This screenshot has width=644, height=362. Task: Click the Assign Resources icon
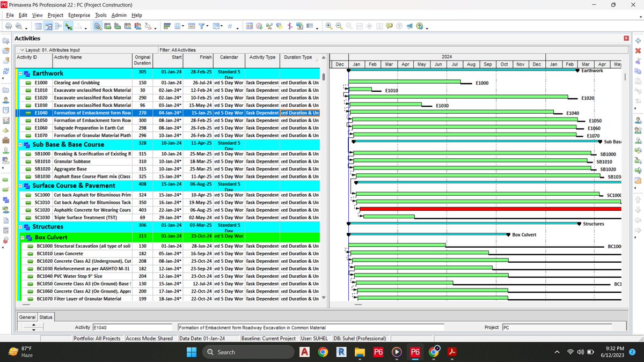click(x=638, y=119)
